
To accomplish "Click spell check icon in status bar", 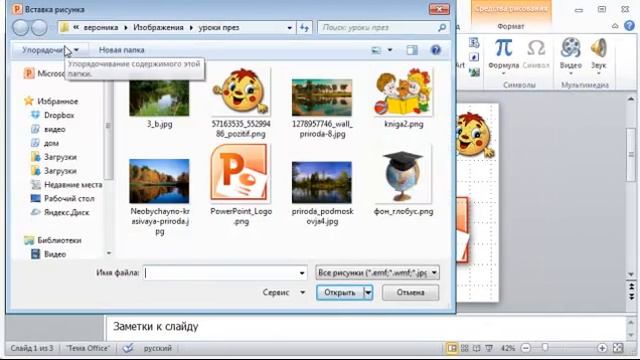I will 128,348.
